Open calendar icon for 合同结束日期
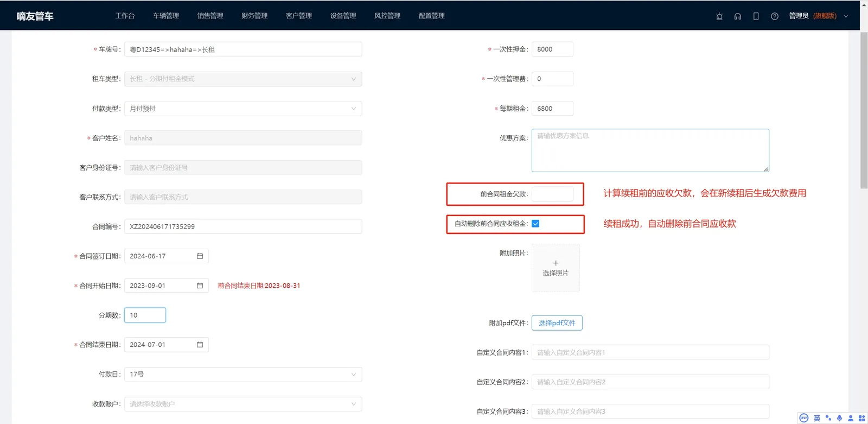Screen dimensions: 868x424 [x=200, y=345]
